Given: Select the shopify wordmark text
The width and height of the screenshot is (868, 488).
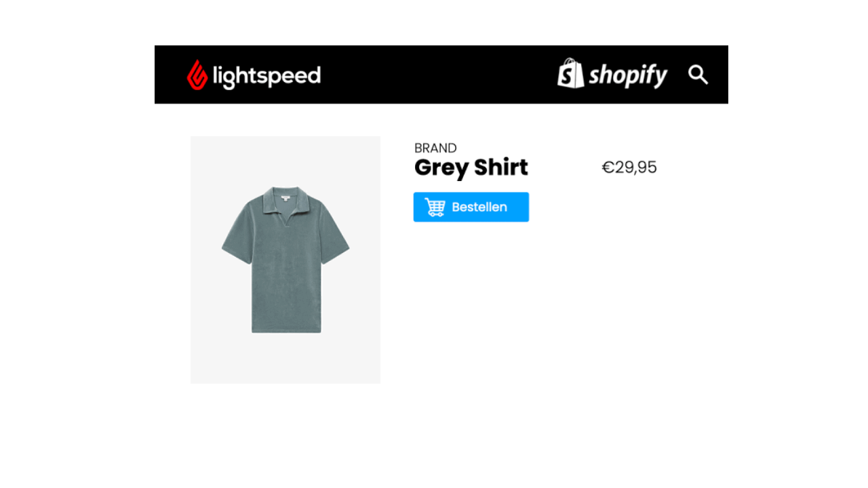Looking at the screenshot, I should pos(628,75).
